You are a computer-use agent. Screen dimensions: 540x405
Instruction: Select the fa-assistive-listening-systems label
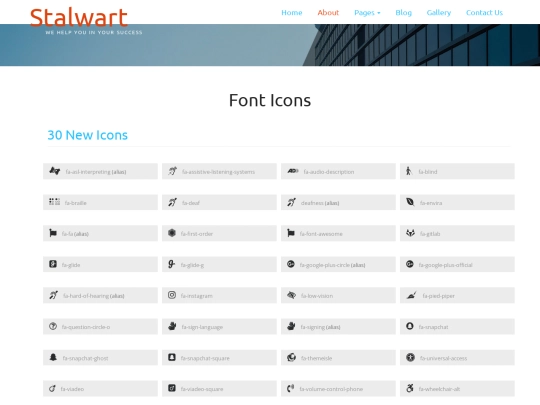coord(218,172)
